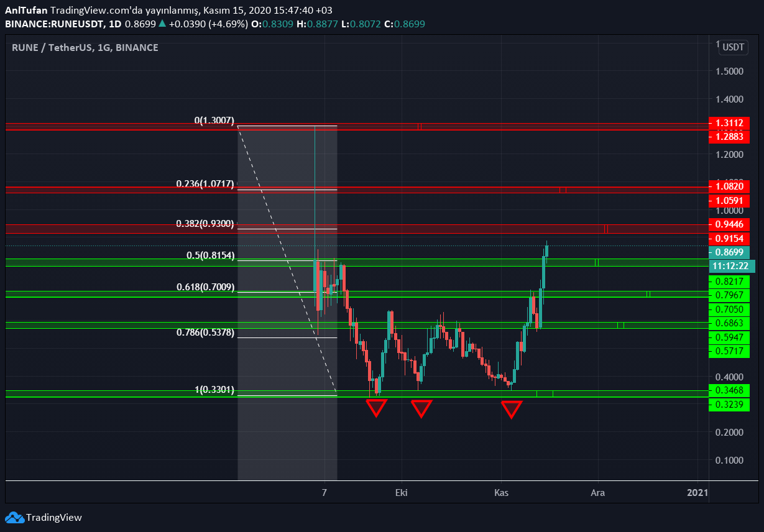Select the green 0.5947 price tag
The width and height of the screenshot is (764, 532).
pos(729,338)
